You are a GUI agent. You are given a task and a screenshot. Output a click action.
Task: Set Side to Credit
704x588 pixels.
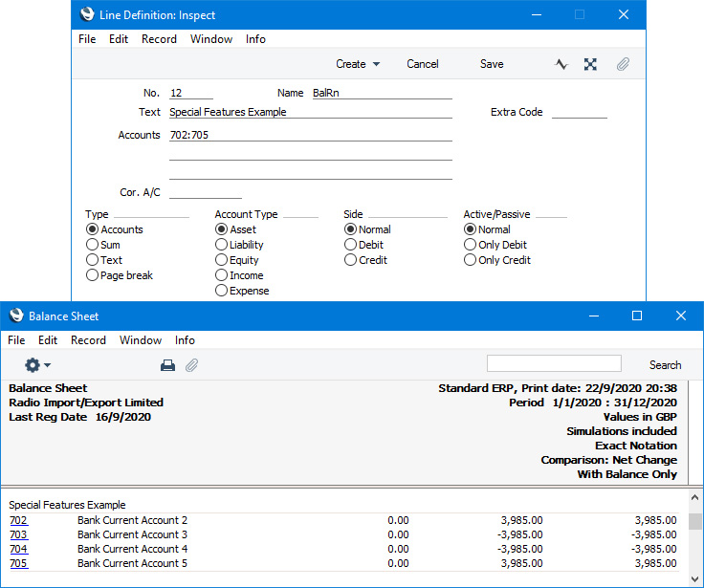coord(350,260)
